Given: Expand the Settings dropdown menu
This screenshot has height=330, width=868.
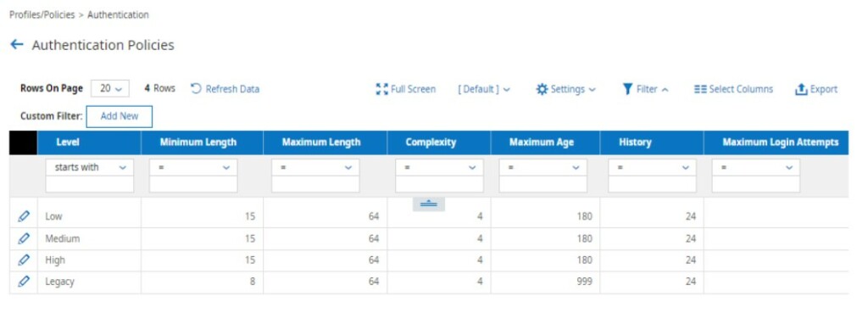Looking at the screenshot, I should coord(565,89).
